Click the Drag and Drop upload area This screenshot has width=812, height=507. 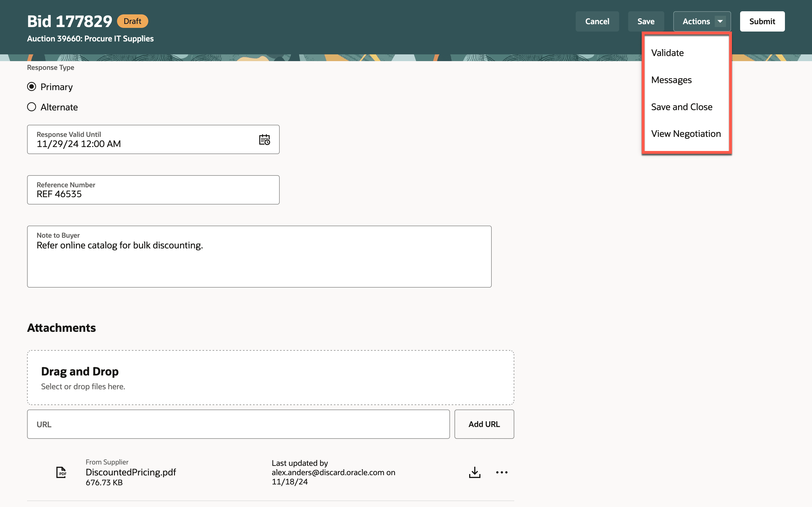(270, 377)
